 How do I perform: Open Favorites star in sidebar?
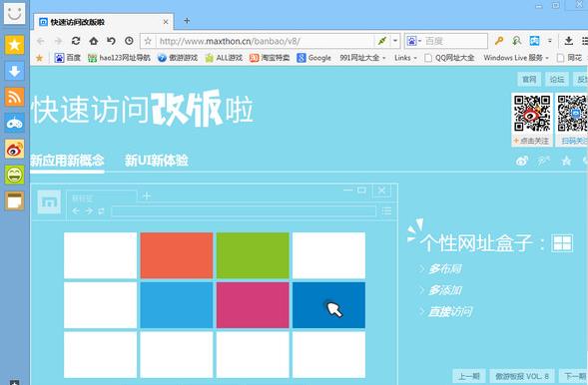(x=14, y=45)
